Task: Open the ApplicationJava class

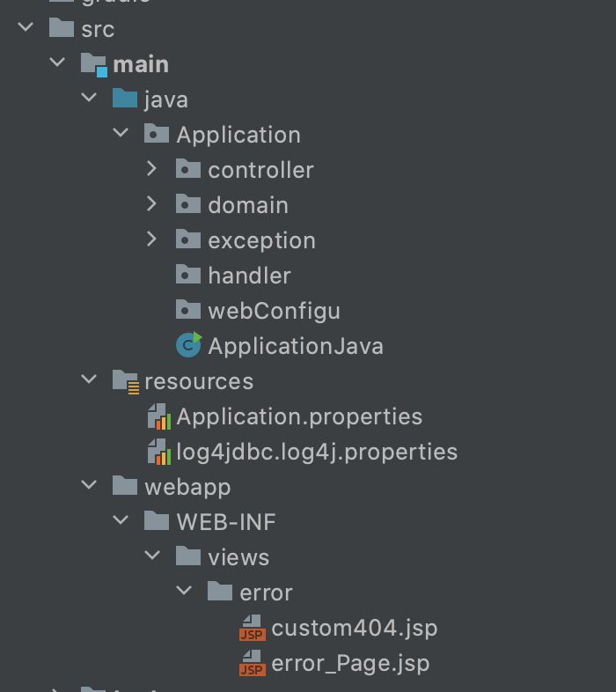Action: point(296,346)
